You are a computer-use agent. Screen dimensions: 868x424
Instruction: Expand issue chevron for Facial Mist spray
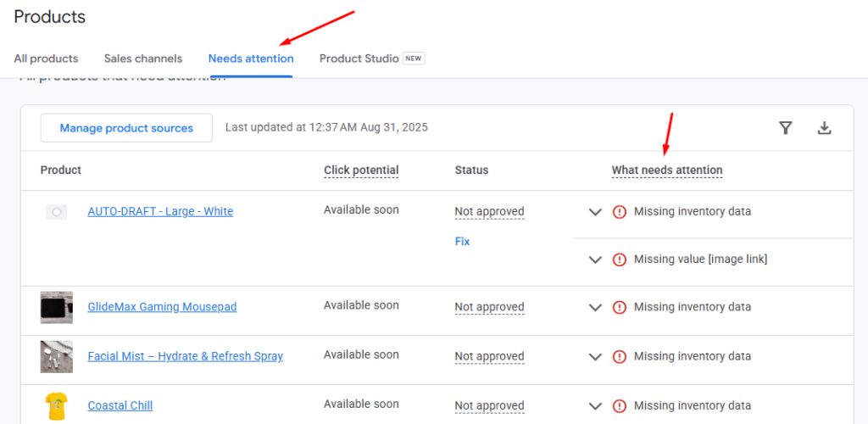[x=595, y=356]
